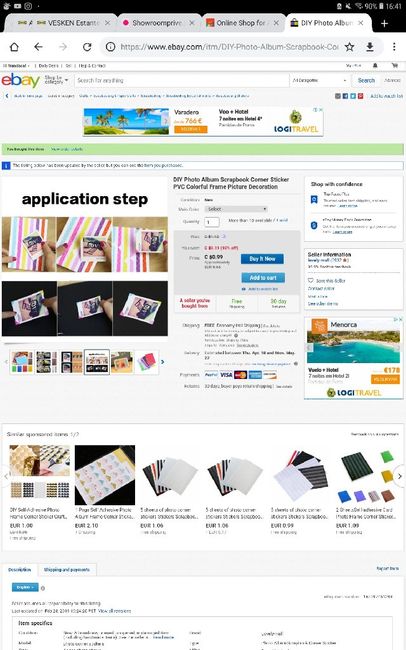Open the Chrome three-dot menu
Viewport: 406px width, 650px height.
394,47
